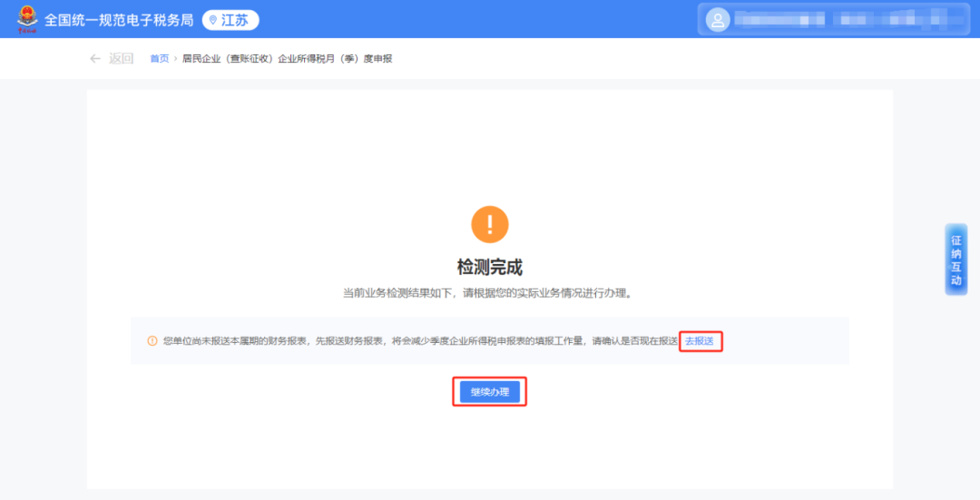The height and width of the screenshot is (500, 980).
Task: Click the large orange exclamation icon
Action: [490, 224]
